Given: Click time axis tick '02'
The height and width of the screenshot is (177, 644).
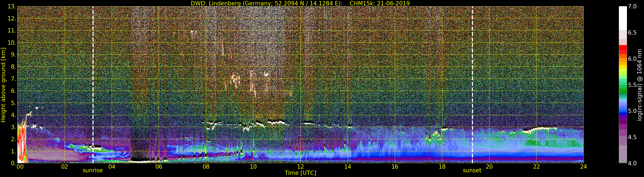Looking at the screenshot, I should tap(65, 167).
